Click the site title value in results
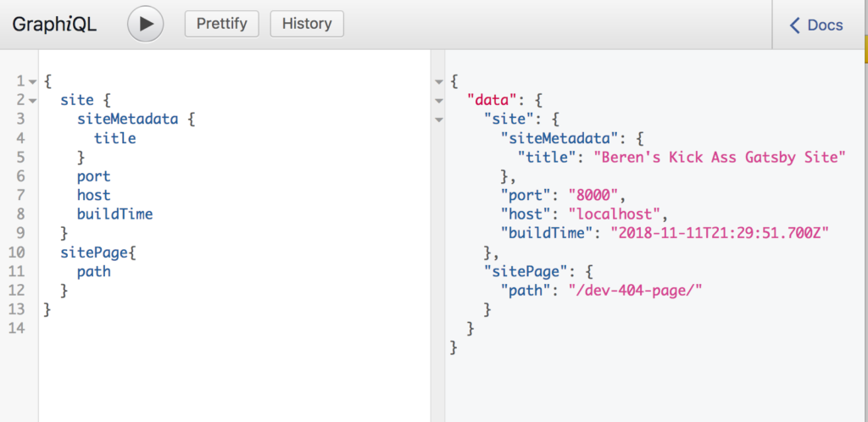 coord(719,158)
